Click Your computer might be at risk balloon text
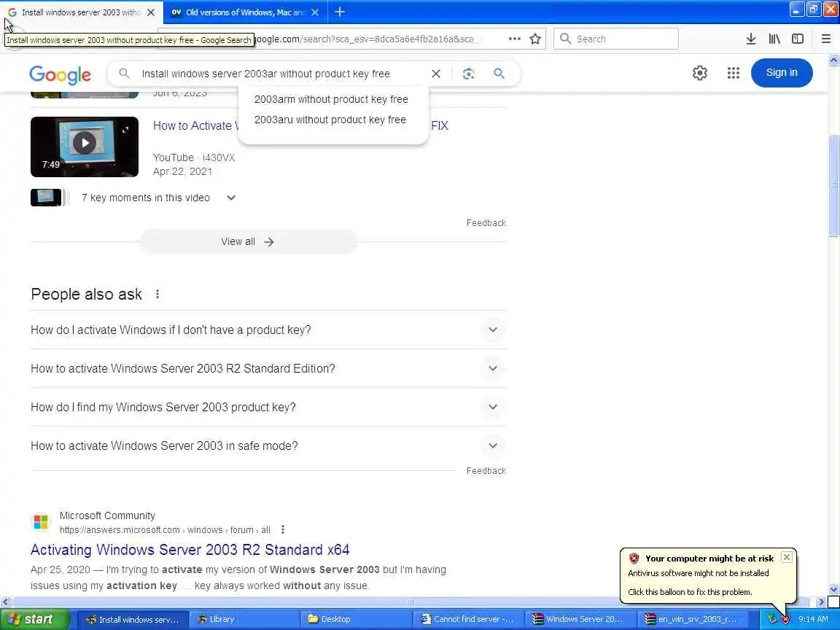Viewport: 840px width, 630px height. coord(709,558)
